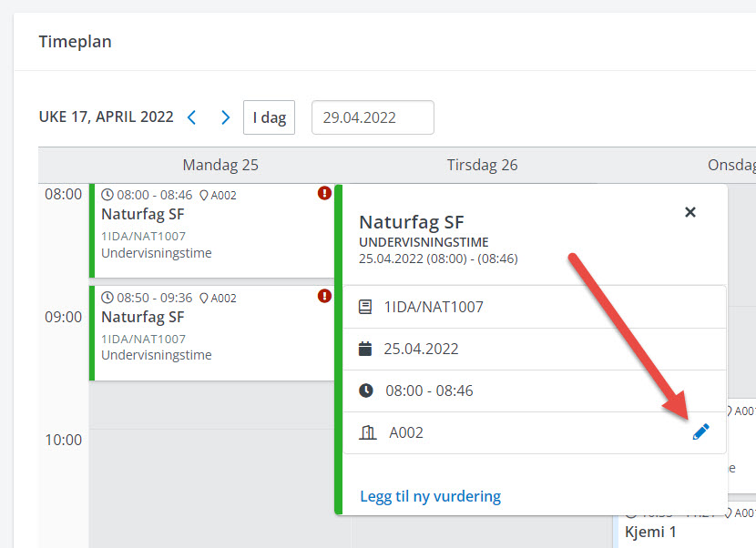Go to previous week with left chevron
Screen dimensions: 756x548
point(191,117)
